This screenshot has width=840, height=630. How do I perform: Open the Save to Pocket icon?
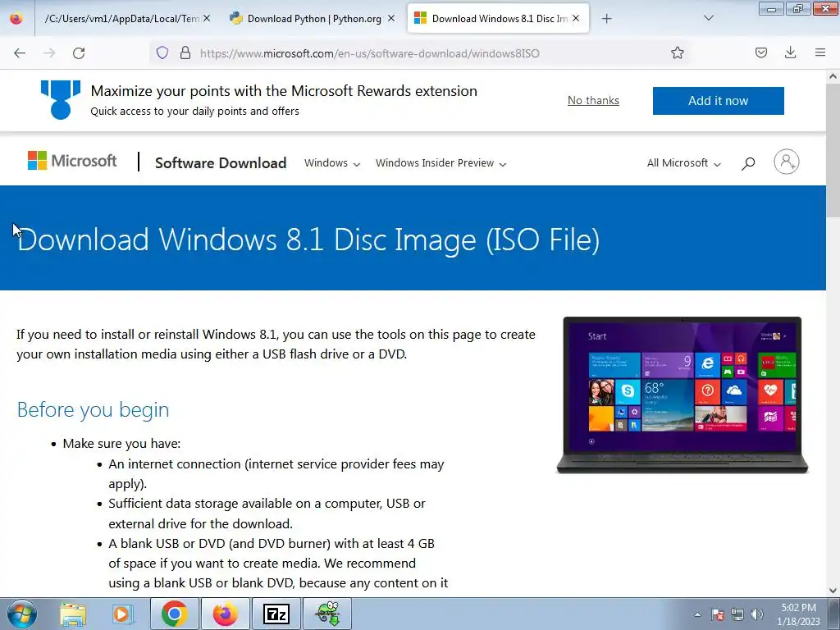click(760, 52)
